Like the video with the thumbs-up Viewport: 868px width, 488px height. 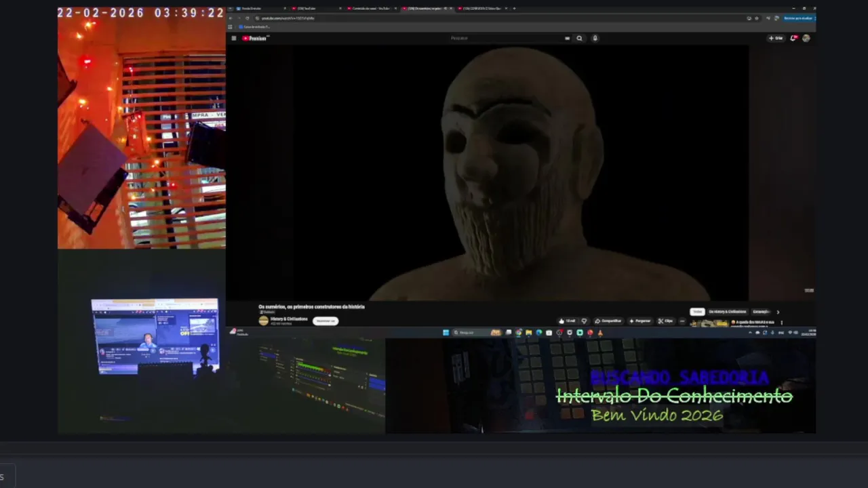coord(568,321)
